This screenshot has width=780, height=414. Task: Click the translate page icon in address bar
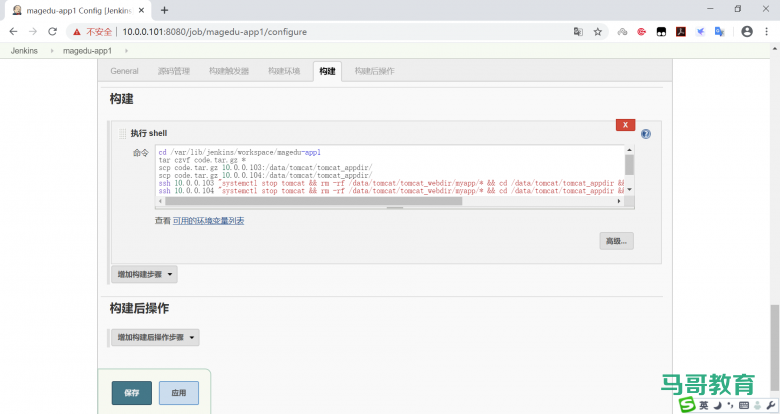[x=578, y=32]
